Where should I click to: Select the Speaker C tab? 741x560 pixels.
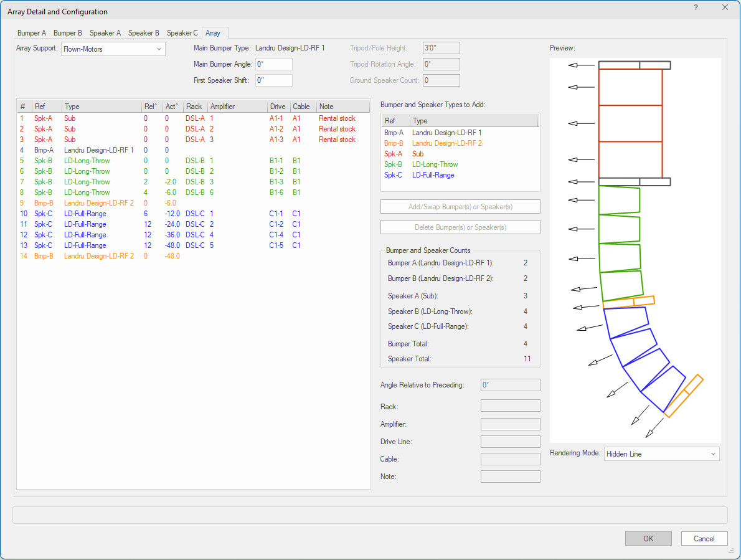click(182, 33)
